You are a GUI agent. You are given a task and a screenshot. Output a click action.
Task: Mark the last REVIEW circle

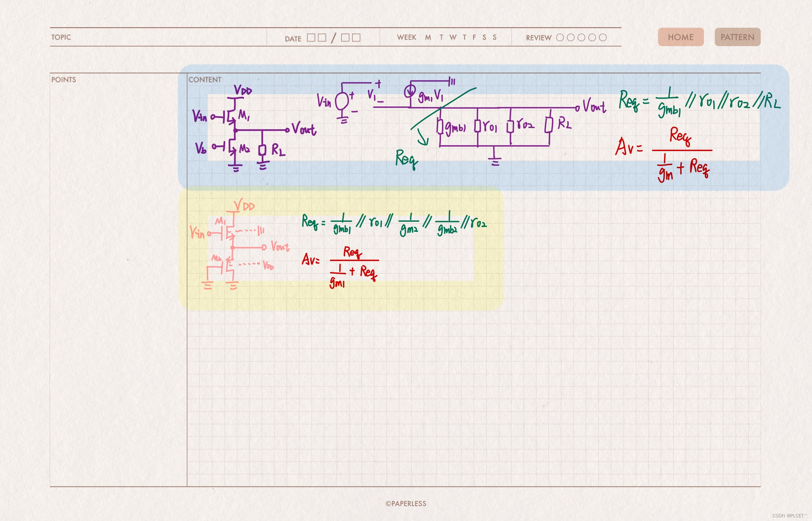coord(603,38)
